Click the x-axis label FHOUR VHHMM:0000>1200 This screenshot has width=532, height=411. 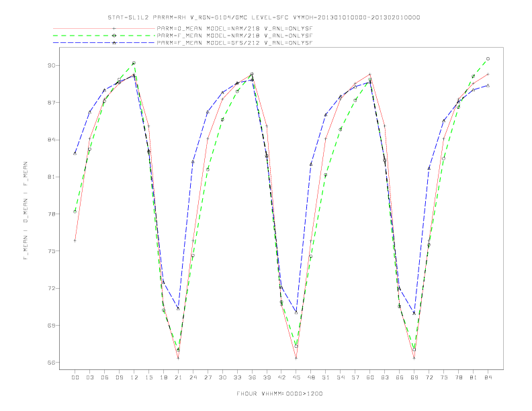(x=279, y=394)
